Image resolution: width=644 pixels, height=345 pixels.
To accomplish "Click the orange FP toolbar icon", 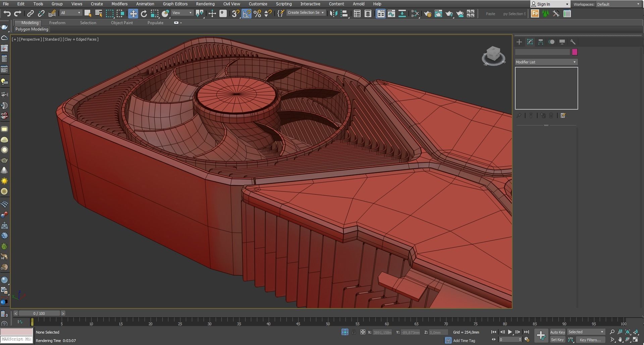I will [x=535, y=13].
